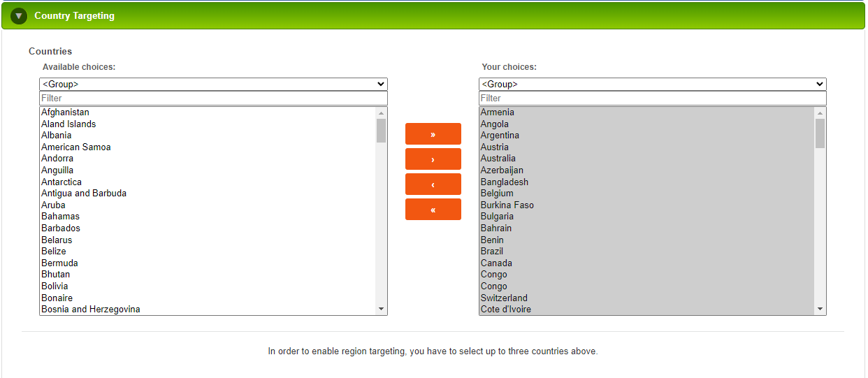868x378 pixels.
Task: Select Armenia in your choices
Action: [647, 112]
